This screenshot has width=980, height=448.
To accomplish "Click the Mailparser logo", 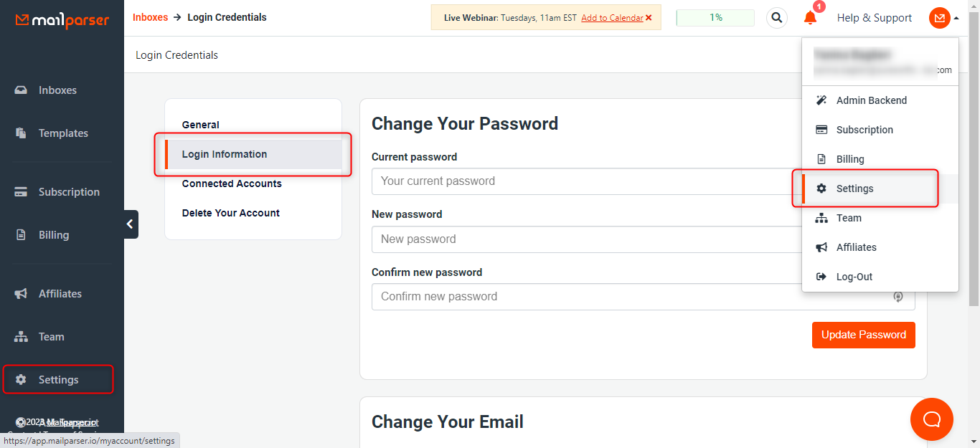I will tap(62, 20).
